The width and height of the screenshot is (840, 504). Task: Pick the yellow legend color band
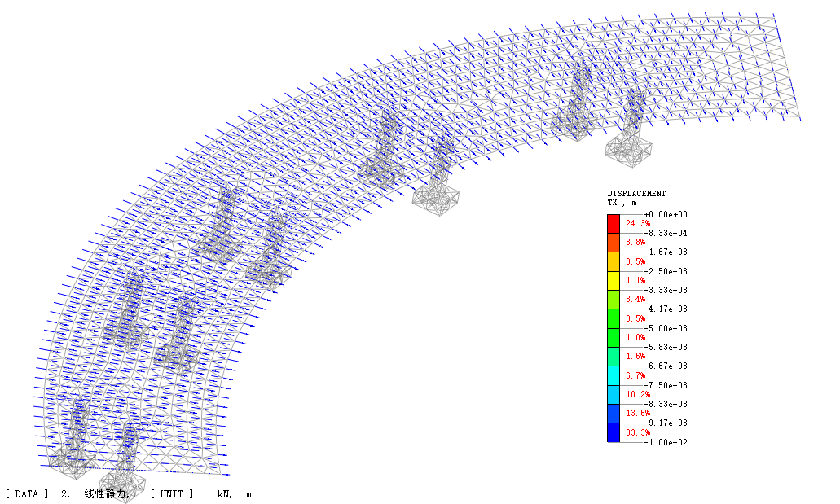(613, 280)
